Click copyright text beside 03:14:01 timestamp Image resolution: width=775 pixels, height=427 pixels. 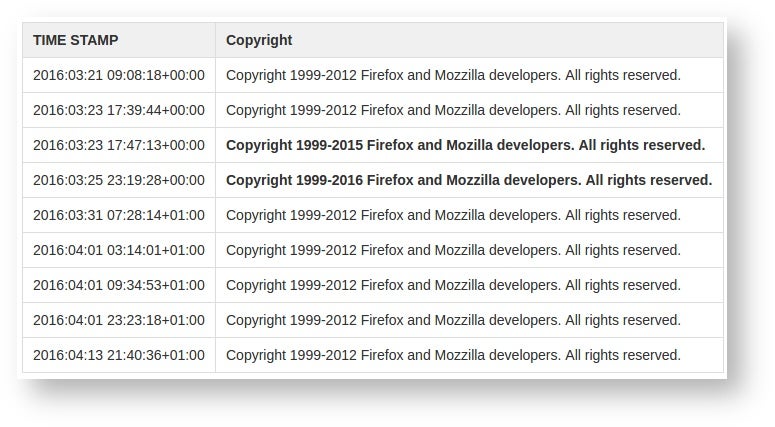coord(453,251)
